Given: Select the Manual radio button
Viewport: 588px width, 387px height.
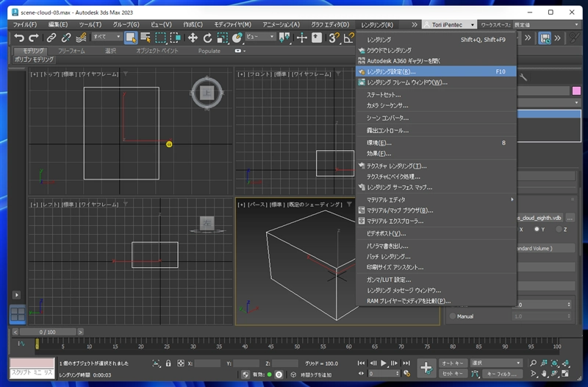Looking at the screenshot, I should (x=452, y=316).
